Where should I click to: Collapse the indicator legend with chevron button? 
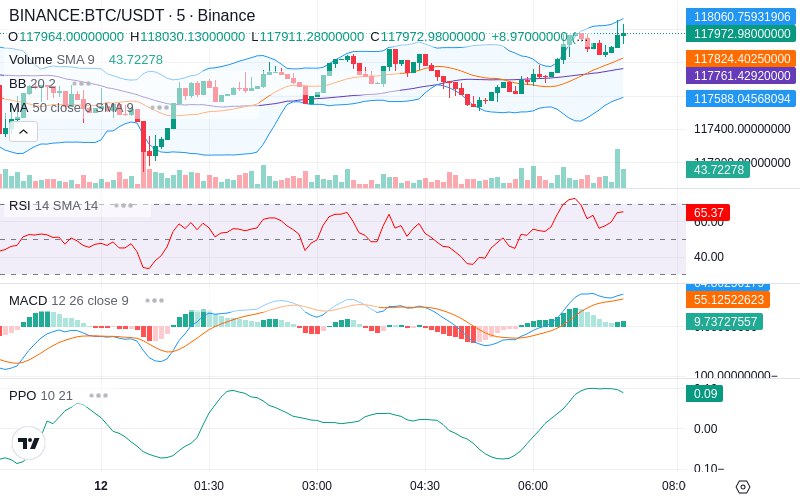point(23,132)
